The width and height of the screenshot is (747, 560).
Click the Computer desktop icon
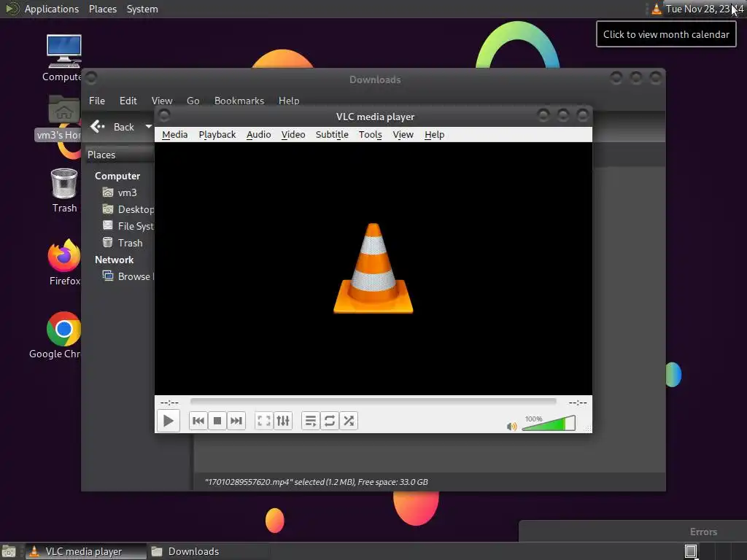[64, 52]
